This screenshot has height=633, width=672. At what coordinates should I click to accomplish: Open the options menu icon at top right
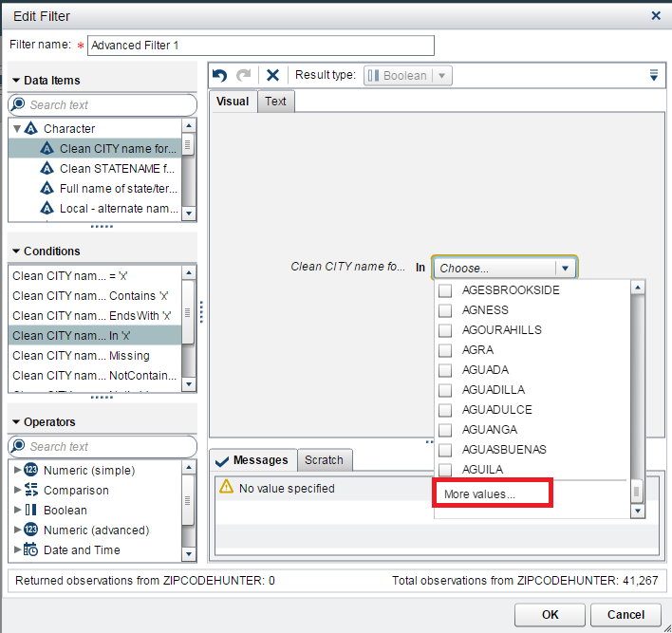tap(653, 76)
